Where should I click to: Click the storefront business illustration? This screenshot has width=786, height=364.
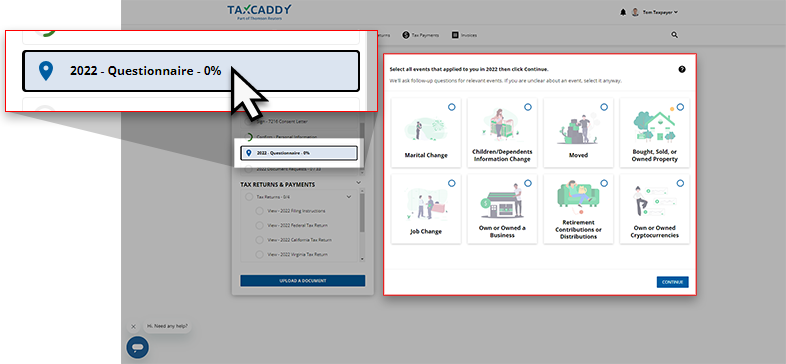[501, 202]
